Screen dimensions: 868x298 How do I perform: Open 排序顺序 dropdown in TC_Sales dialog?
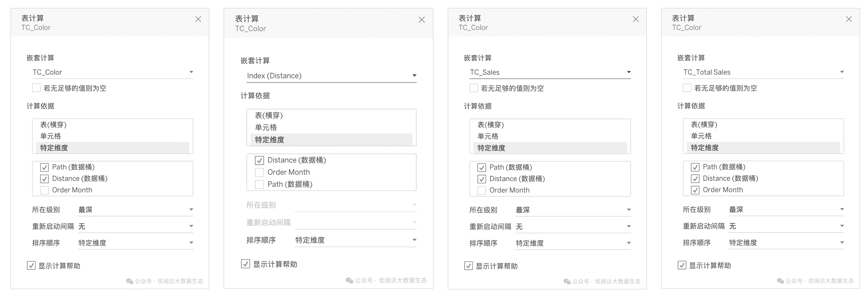tap(573, 243)
